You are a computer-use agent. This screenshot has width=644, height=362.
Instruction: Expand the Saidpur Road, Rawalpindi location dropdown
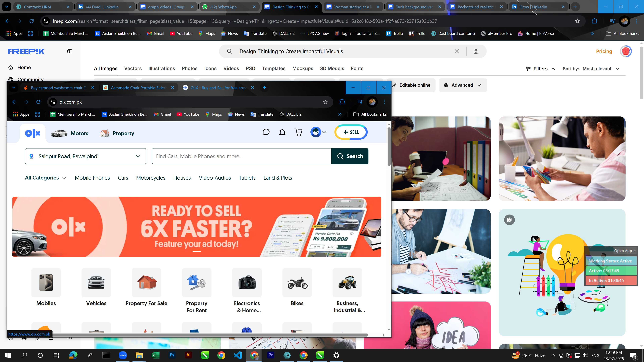click(86, 156)
